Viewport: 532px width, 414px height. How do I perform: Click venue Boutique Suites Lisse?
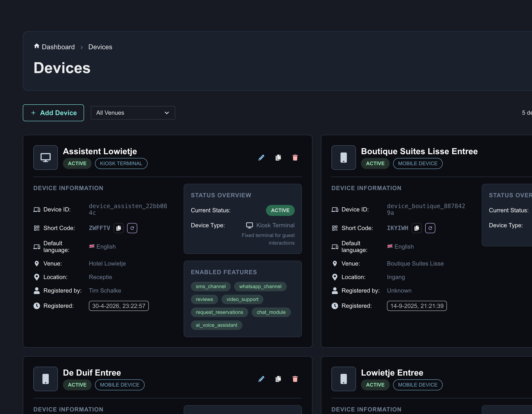pos(415,263)
